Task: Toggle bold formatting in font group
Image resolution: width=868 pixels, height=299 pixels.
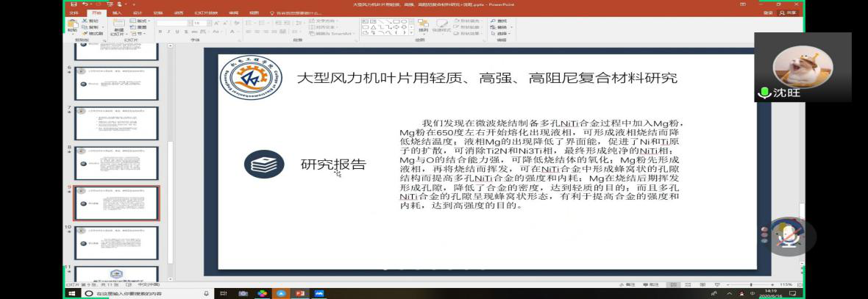Action: tap(160, 32)
